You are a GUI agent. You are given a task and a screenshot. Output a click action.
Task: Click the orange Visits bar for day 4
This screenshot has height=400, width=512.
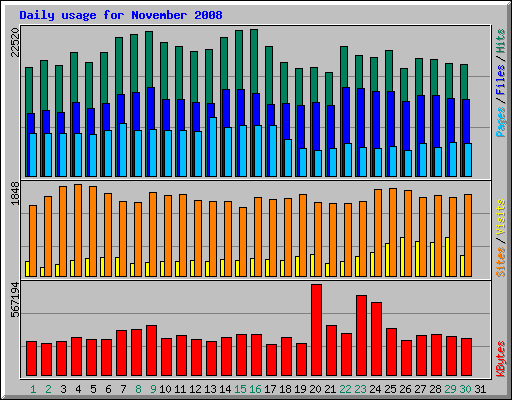click(x=78, y=230)
